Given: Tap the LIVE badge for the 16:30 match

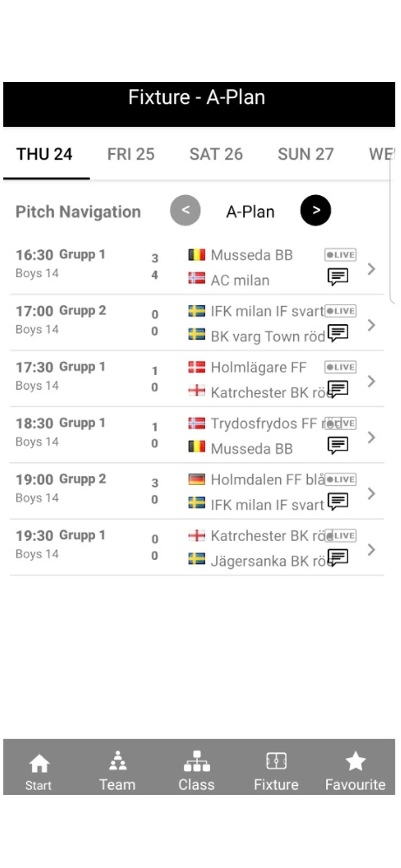Looking at the screenshot, I should click(340, 255).
